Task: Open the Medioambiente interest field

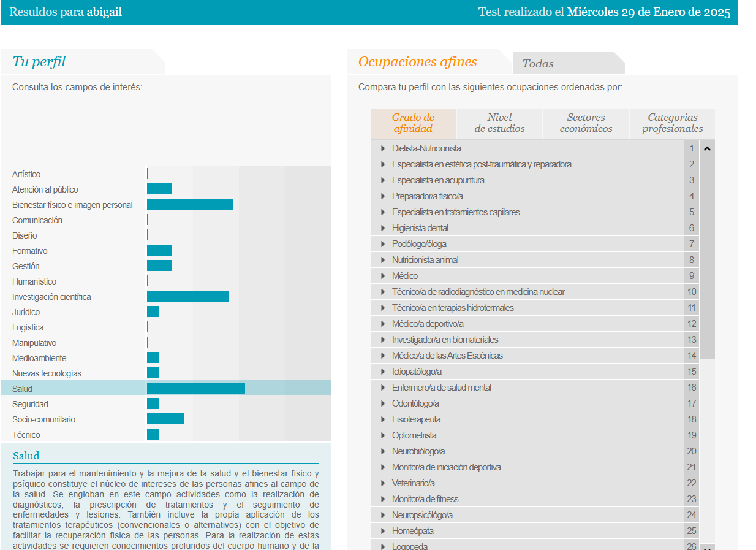Action: (39, 358)
